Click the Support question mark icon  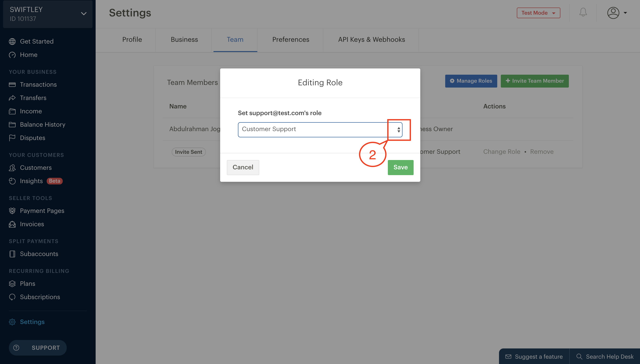pyautogui.click(x=16, y=348)
